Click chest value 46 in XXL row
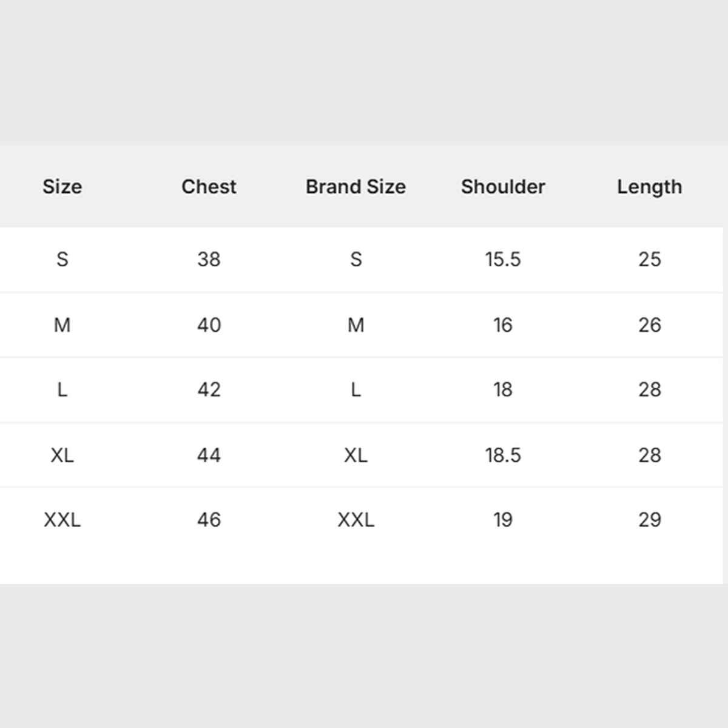The image size is (728, 728). point(209,520)
